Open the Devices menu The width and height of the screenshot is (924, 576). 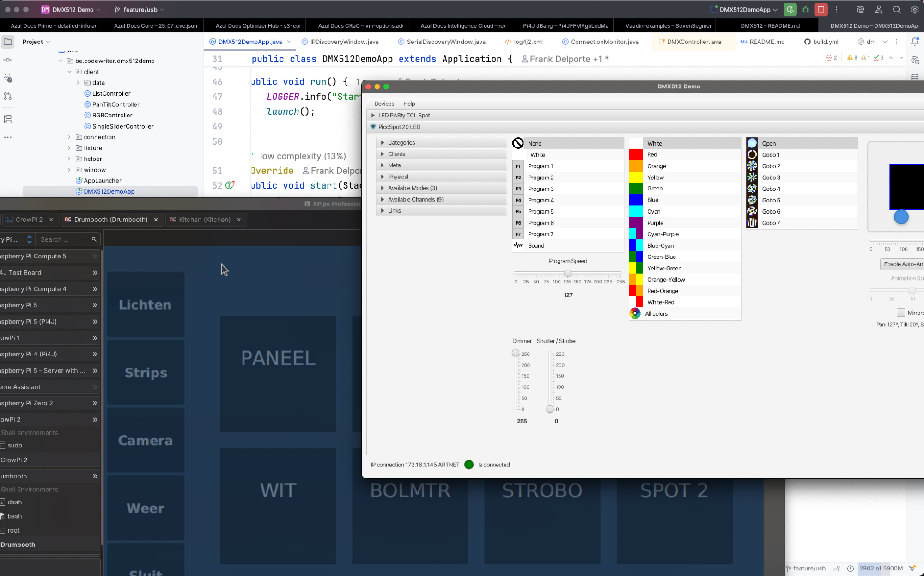point(384,104)
